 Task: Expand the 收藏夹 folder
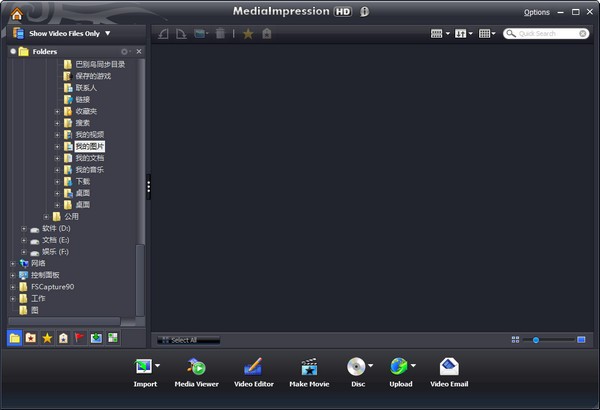57,111
